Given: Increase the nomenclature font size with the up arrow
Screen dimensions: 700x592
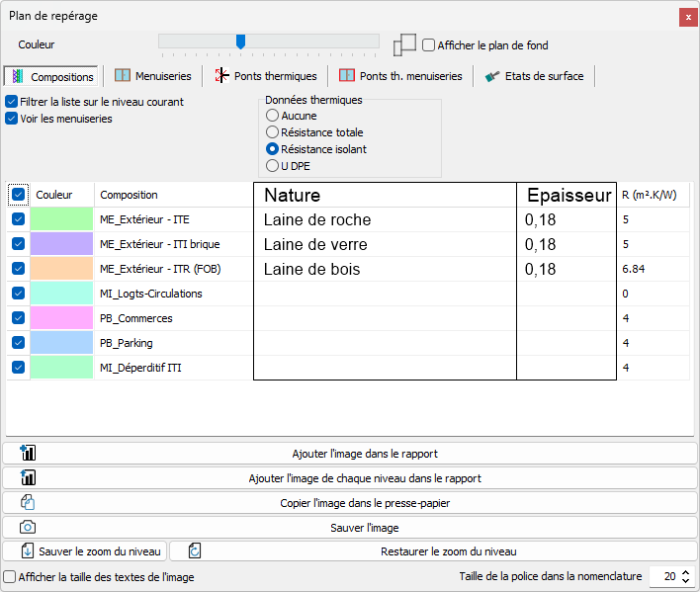Looking at the screenshot, I should pyautogui.click(x=686, y=572).
